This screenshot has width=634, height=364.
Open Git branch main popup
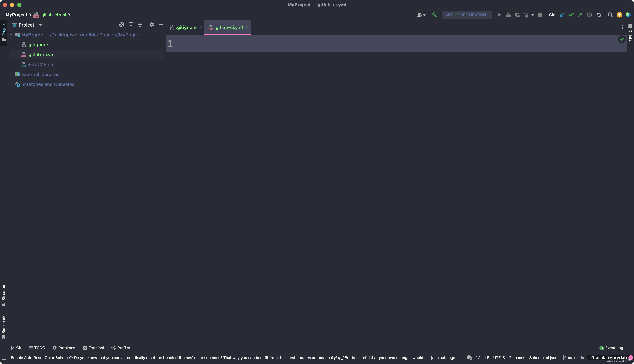click(x=569, y=357)
